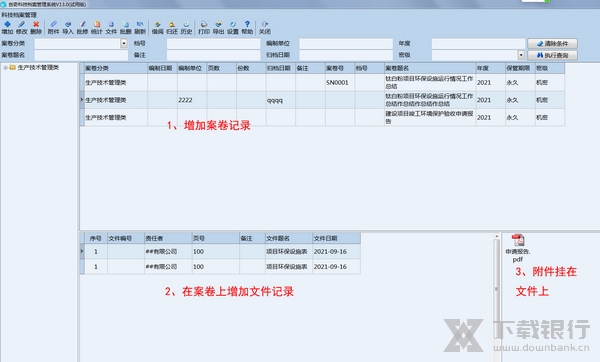Viewport: 600px width, 362px height.
Task: Click the 归还 (Return) toolbar icon
Action: coord(172,28)
